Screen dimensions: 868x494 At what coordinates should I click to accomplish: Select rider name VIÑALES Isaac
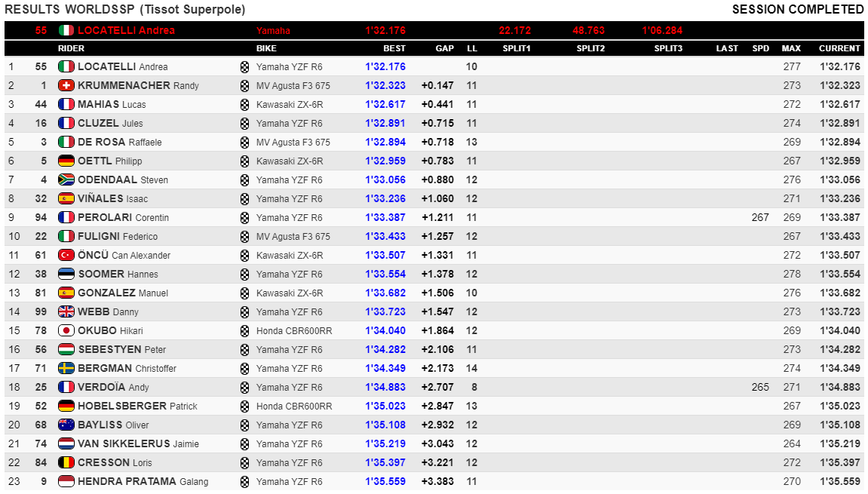113,198
